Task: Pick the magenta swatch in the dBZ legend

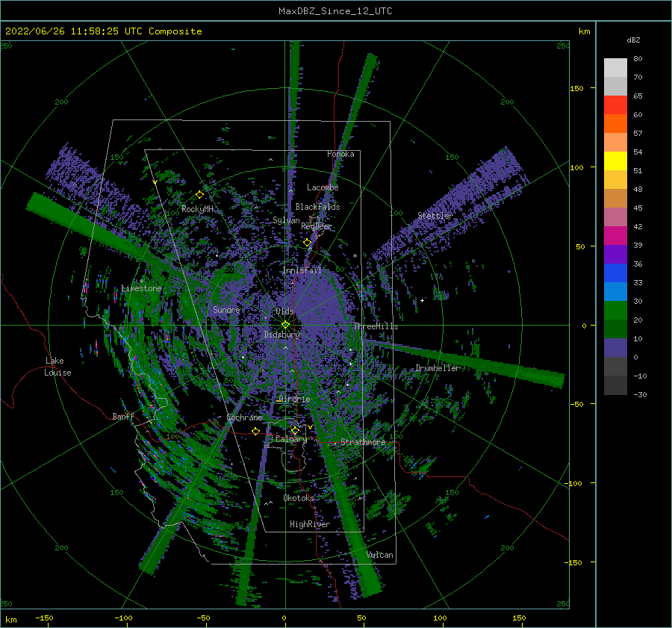Action: click(615, 235)
